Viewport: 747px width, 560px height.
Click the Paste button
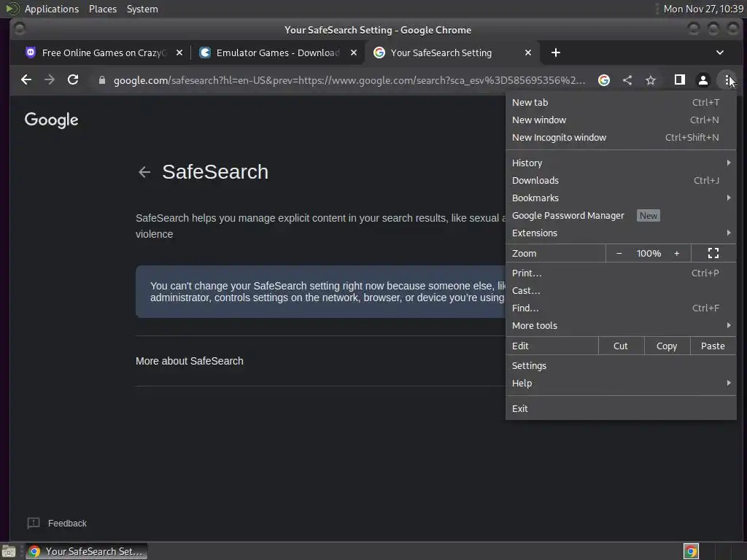[713, 346]
